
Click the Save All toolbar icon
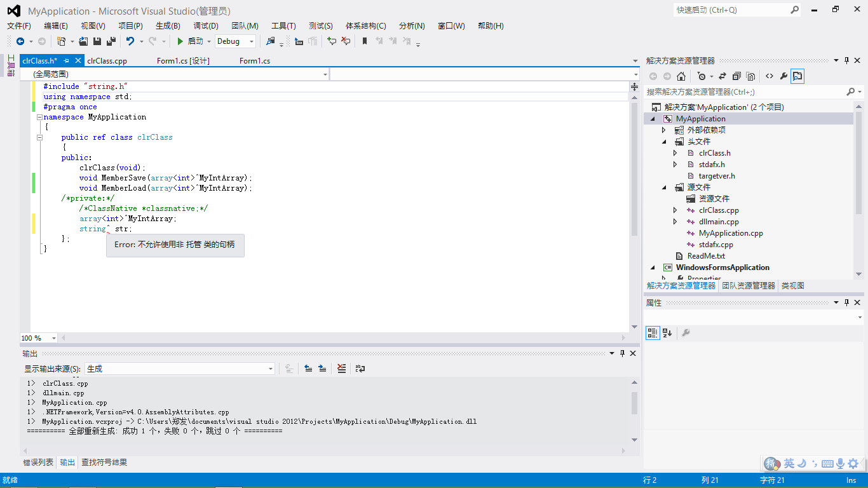click(x=111, y=41)
